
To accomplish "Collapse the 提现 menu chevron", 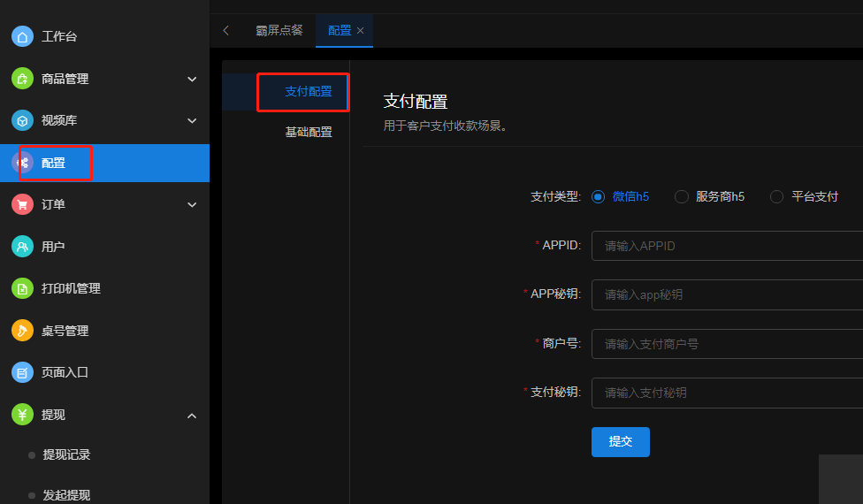I will tap(192, 416).
